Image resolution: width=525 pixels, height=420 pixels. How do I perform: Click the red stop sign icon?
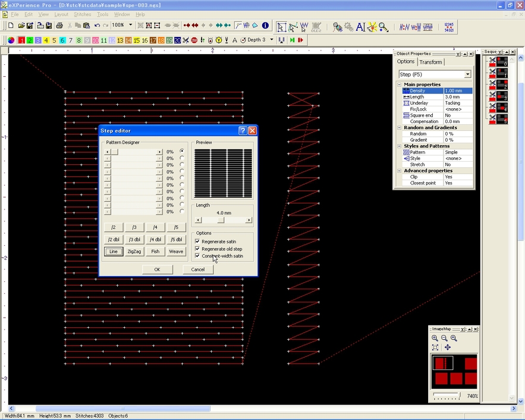tap(194, 40)
